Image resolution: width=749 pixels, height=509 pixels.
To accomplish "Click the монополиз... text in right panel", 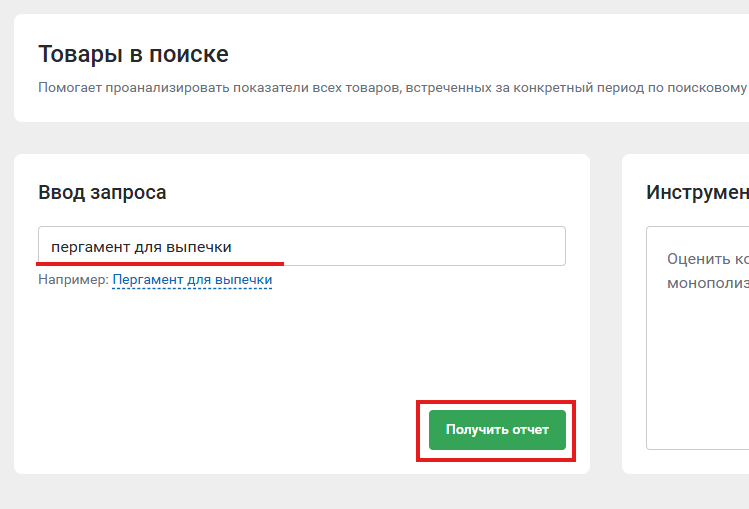I will tap(708, 283).
